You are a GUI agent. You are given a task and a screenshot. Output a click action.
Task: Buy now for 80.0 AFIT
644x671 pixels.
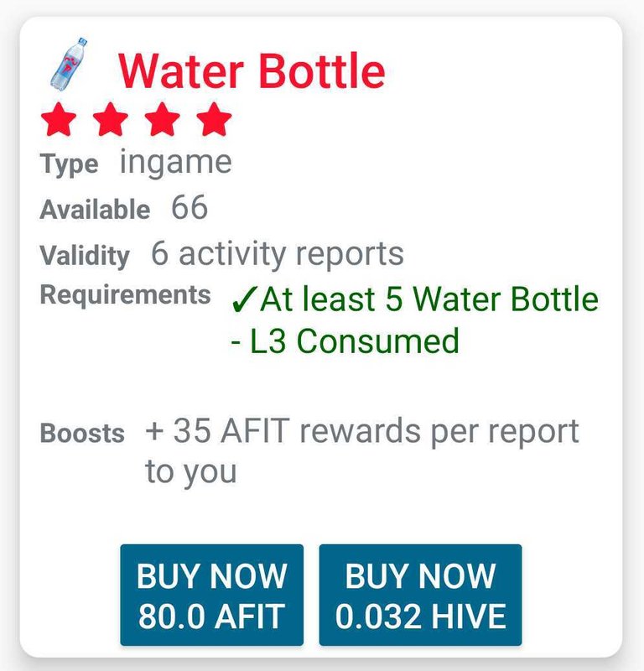(211, 596)
